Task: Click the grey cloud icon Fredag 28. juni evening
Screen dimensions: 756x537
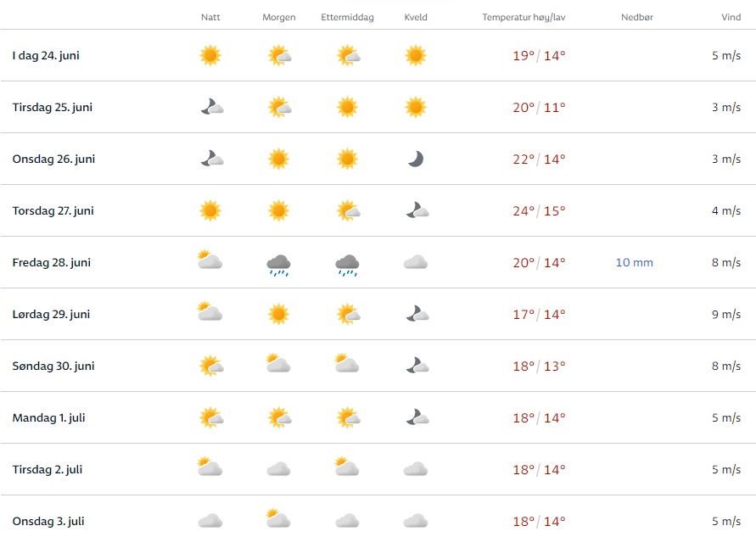Action: 415,263
